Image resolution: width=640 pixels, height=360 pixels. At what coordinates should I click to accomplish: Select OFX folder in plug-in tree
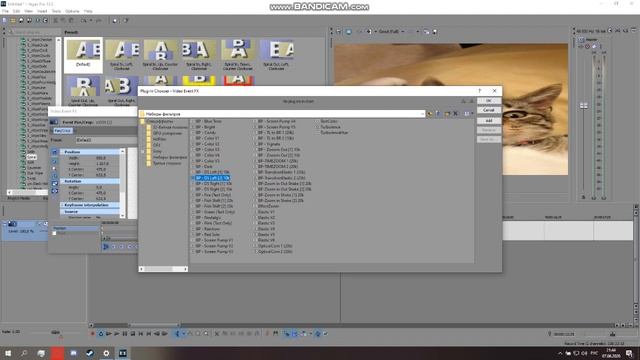(157, 145)
